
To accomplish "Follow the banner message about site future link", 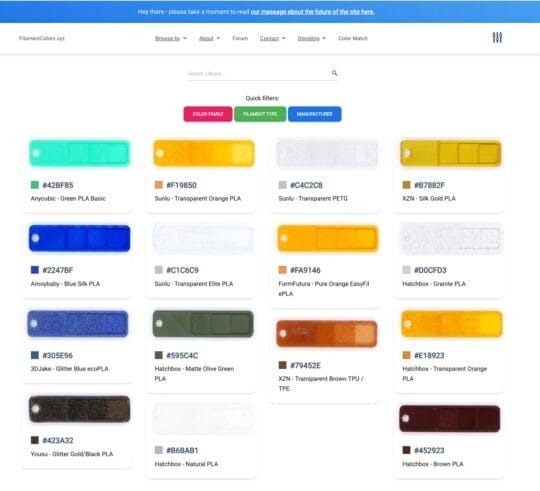I will click(312, 12).
